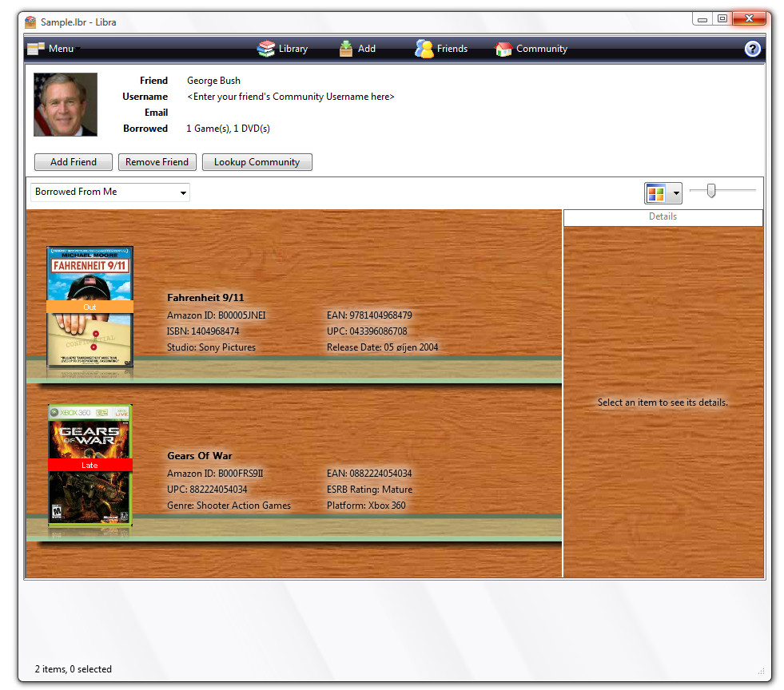Click 'Amazon ID: B00005JNEI' text
Screen dimensions: 784x690
[x=217, y=315]
